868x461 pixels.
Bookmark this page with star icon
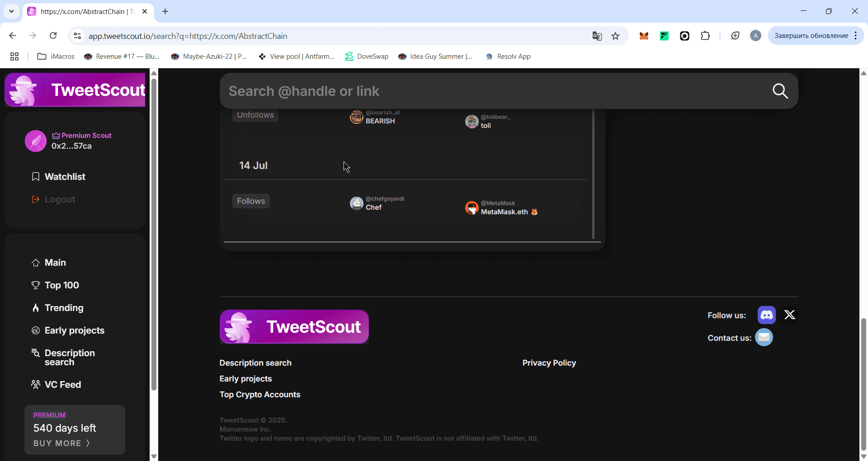click(615, 36)
